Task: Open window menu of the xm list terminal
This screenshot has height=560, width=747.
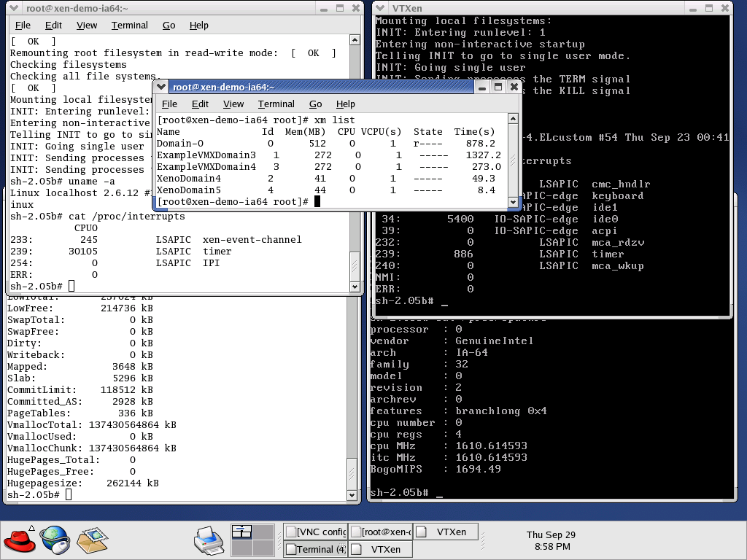Action: pos(162,87)
